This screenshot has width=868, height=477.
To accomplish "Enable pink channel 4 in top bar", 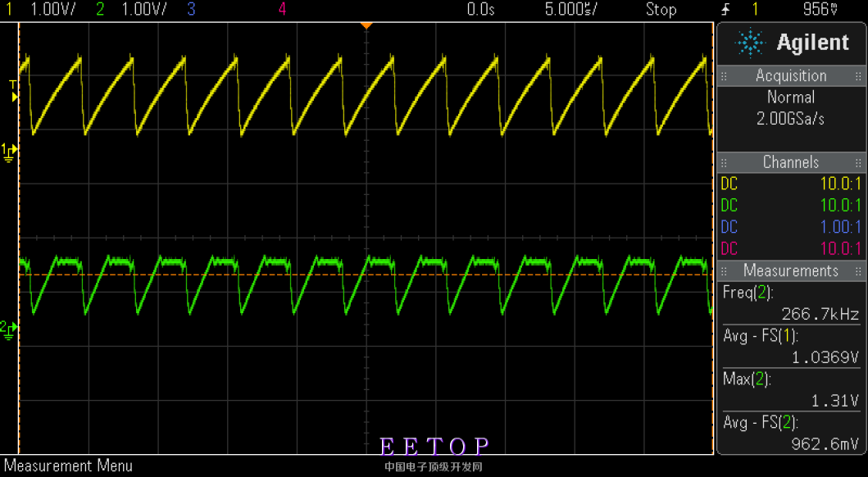I will click(282, 9).
